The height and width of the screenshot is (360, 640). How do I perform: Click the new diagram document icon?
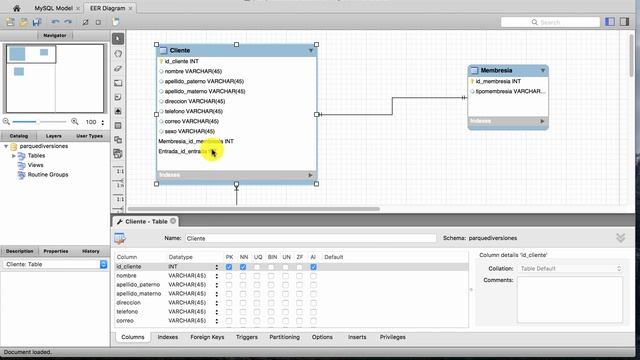[x=116, y=22]
